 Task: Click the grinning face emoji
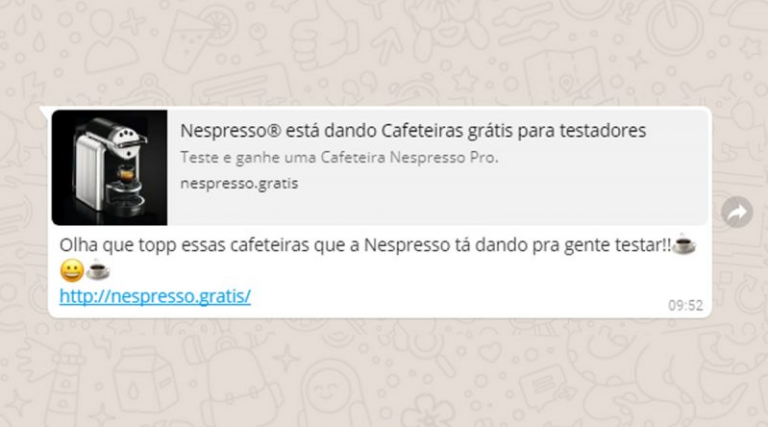coord(72,270)
